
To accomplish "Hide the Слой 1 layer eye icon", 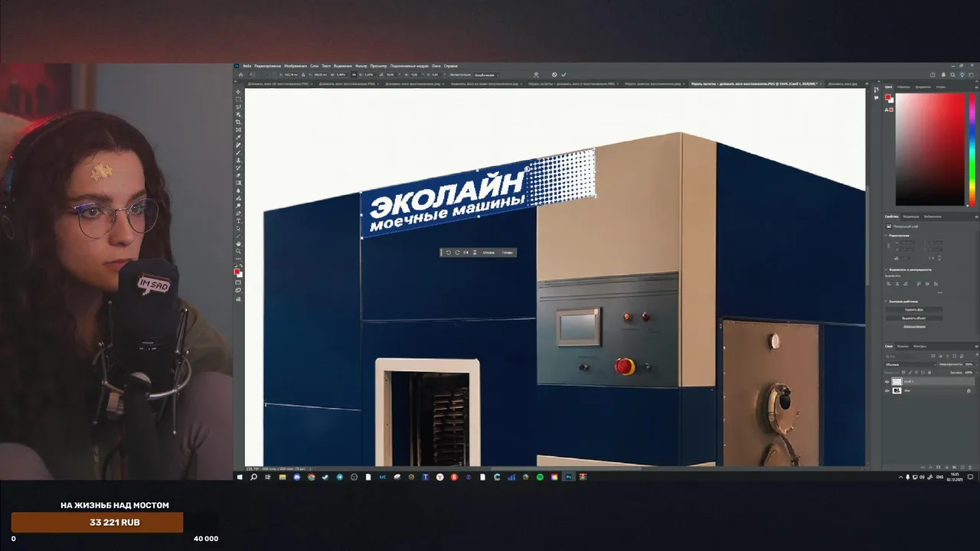I will click(887, 381).
